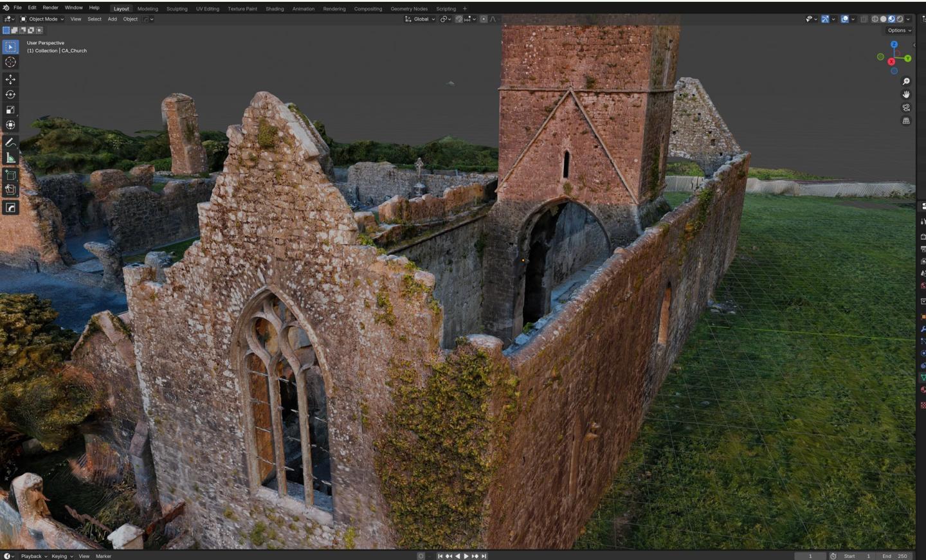Select the 3D Cursor tool
This screenshot has height=560, width=926.
[x=10, y=62]
